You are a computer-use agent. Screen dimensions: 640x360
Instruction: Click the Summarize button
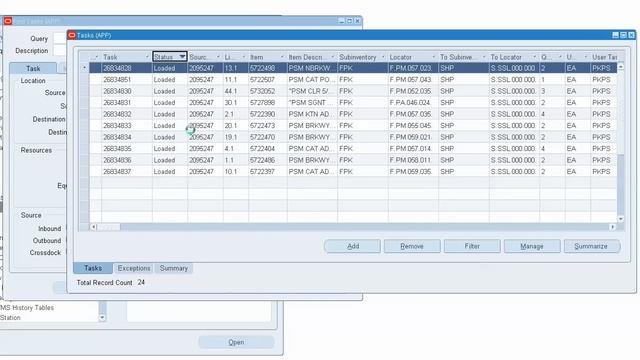pyautogui.click(x=591, y=246)
